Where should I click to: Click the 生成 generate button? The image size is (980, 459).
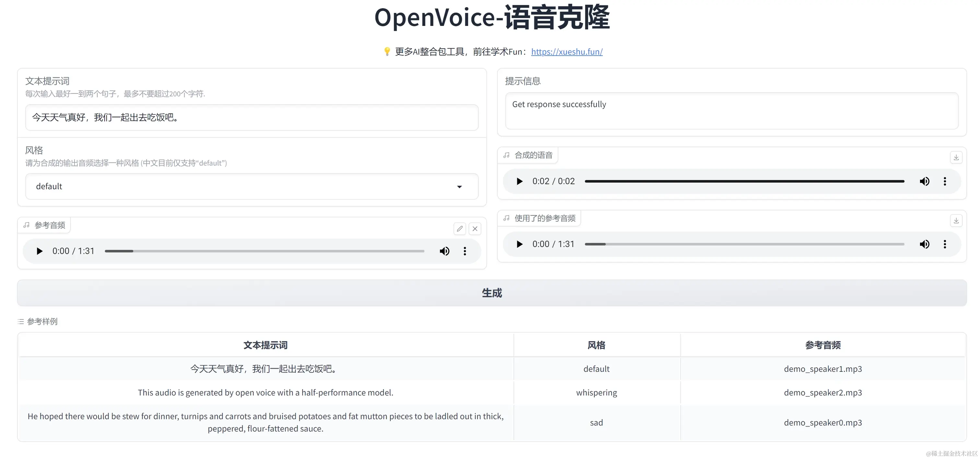[492, 293]
